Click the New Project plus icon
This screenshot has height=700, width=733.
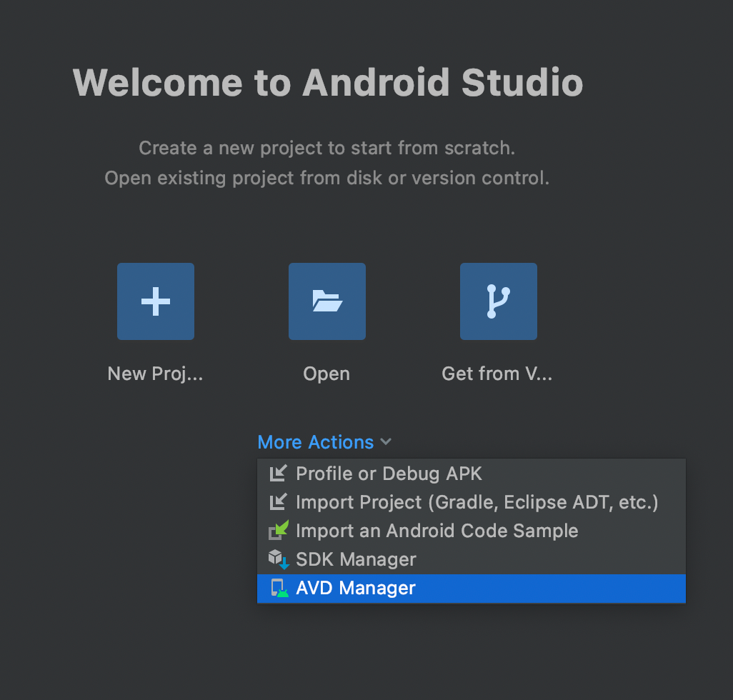(156, 301)
